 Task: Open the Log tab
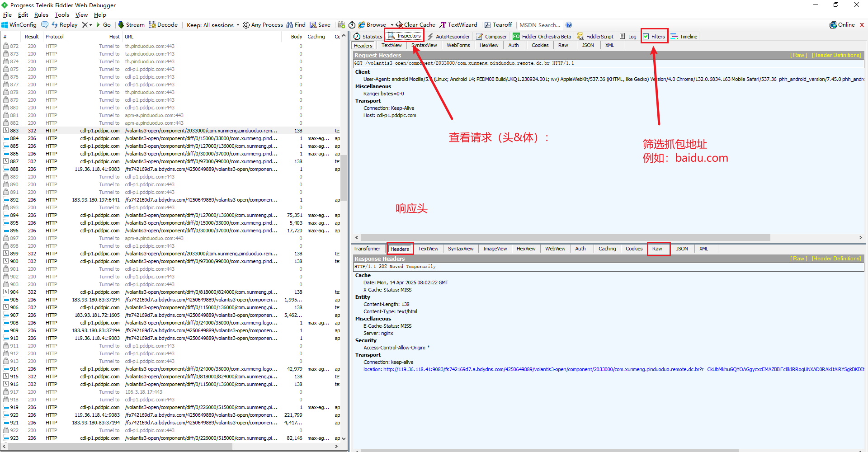(x=628, y=37)
